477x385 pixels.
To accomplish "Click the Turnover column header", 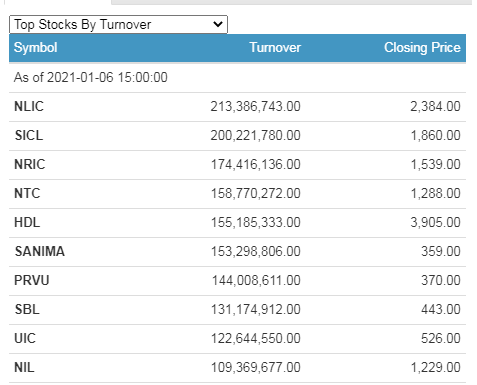I will (x=275, y=48).
